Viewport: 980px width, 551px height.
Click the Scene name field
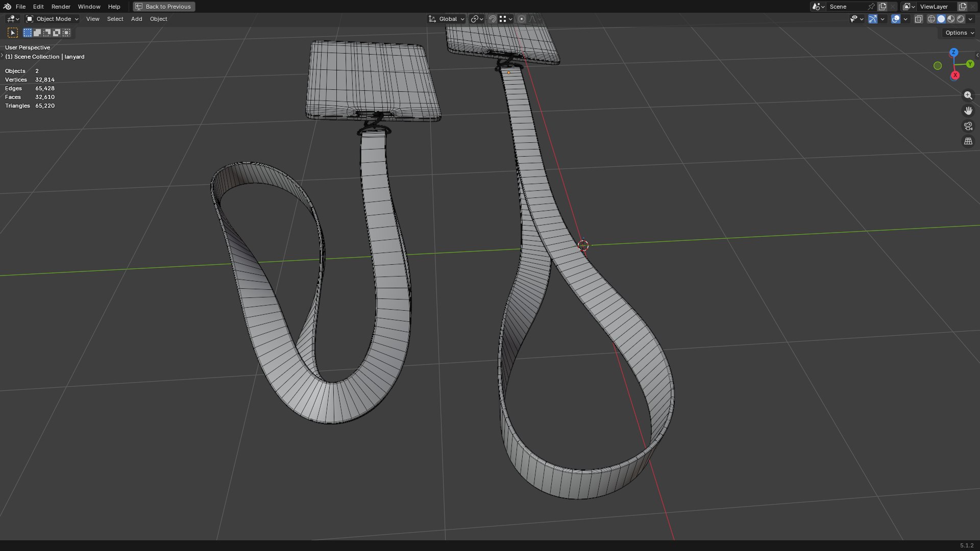pos(846,7)
